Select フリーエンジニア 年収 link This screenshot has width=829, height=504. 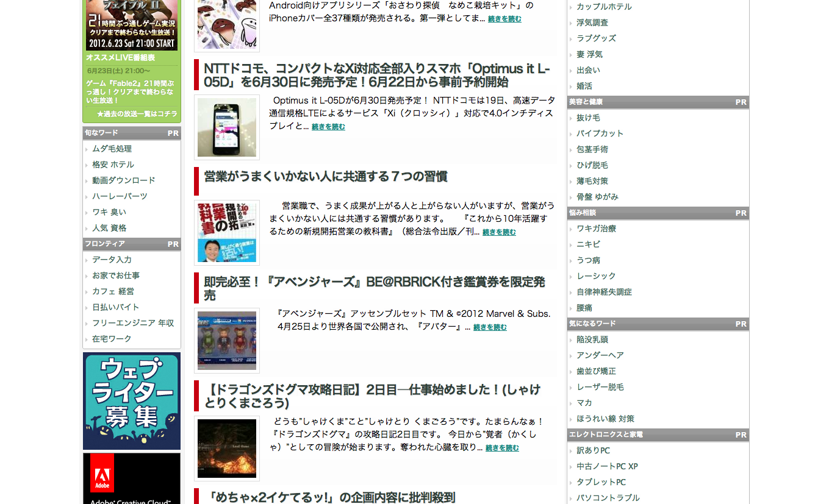[133, 323]
